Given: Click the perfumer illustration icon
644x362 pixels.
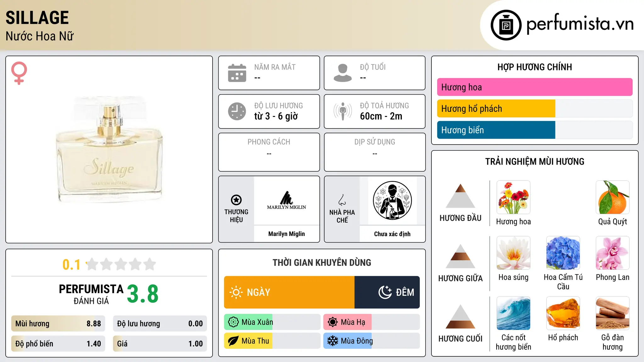Looking at the screenshot, I should click(392, 200).
